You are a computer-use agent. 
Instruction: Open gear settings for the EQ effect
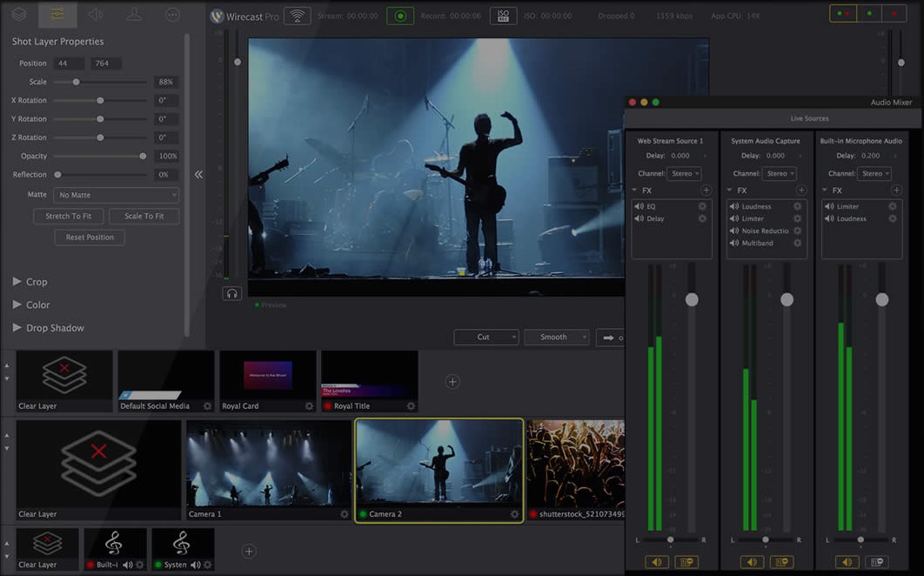coord(702,206)
